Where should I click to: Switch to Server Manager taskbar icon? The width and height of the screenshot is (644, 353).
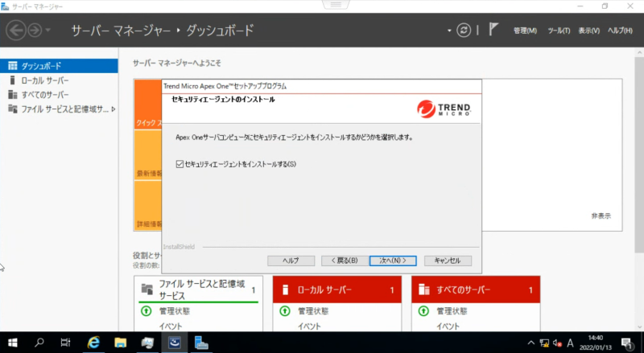pos(201,343)
